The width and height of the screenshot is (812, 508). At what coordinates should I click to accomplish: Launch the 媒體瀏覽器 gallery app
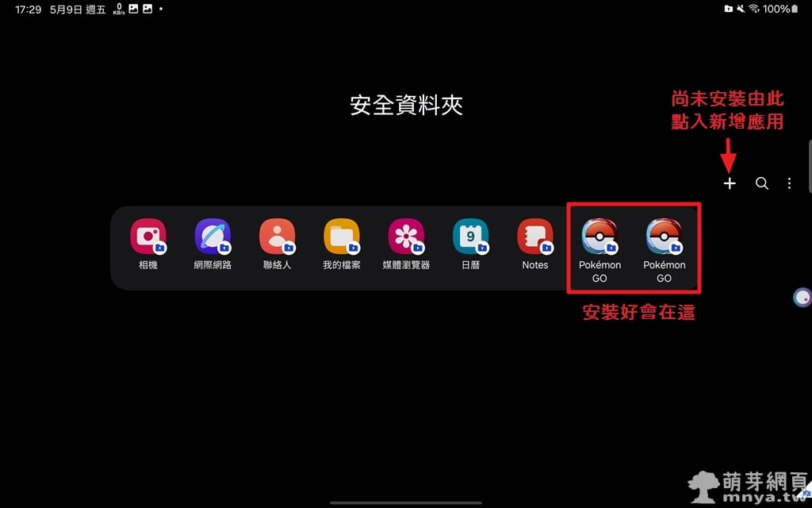406,237
